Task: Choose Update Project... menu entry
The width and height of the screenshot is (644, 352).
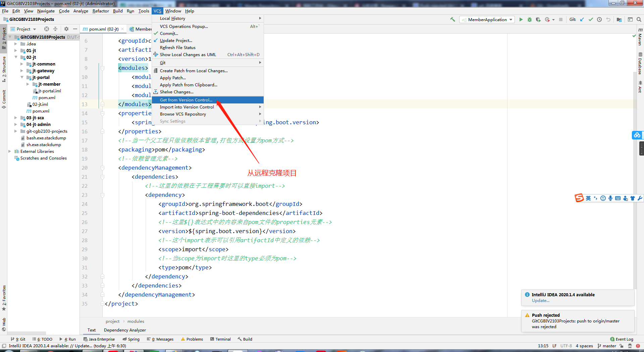Action: [208, 40]
